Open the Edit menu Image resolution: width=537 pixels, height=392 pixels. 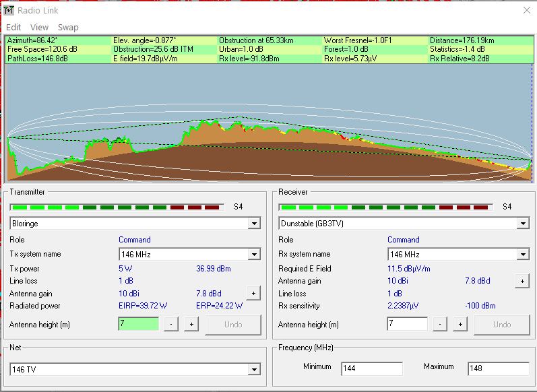click(x=13, y=28)
